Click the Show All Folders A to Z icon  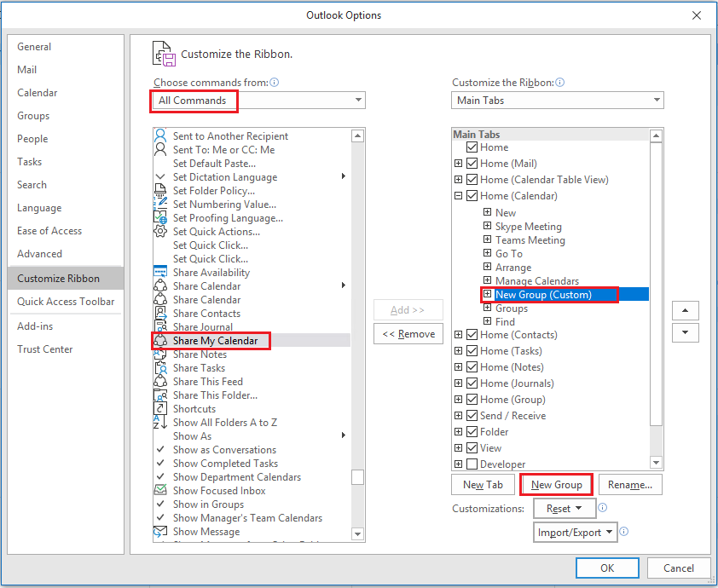[160, 423]
